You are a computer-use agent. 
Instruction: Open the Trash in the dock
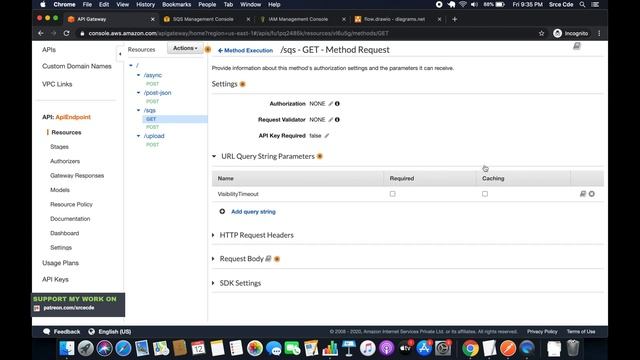[573, 348]
